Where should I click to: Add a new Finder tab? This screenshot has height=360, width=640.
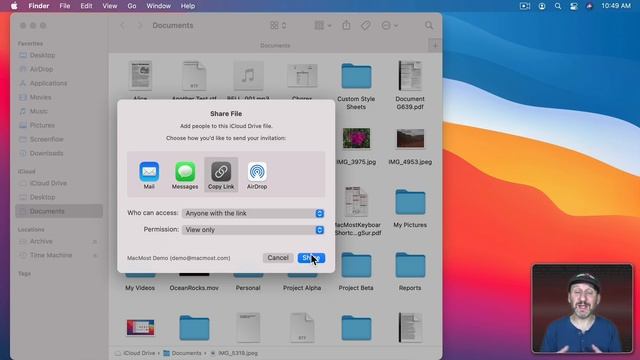(435, 45)
